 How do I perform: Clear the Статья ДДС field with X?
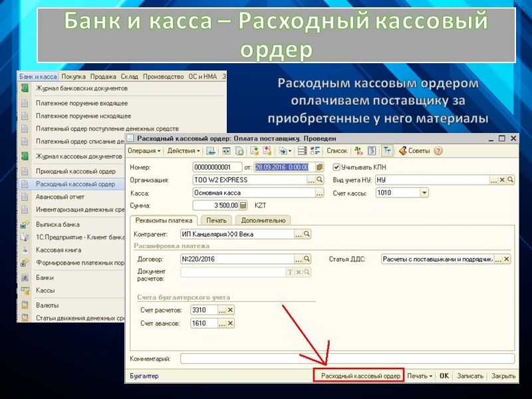(507, 259)
